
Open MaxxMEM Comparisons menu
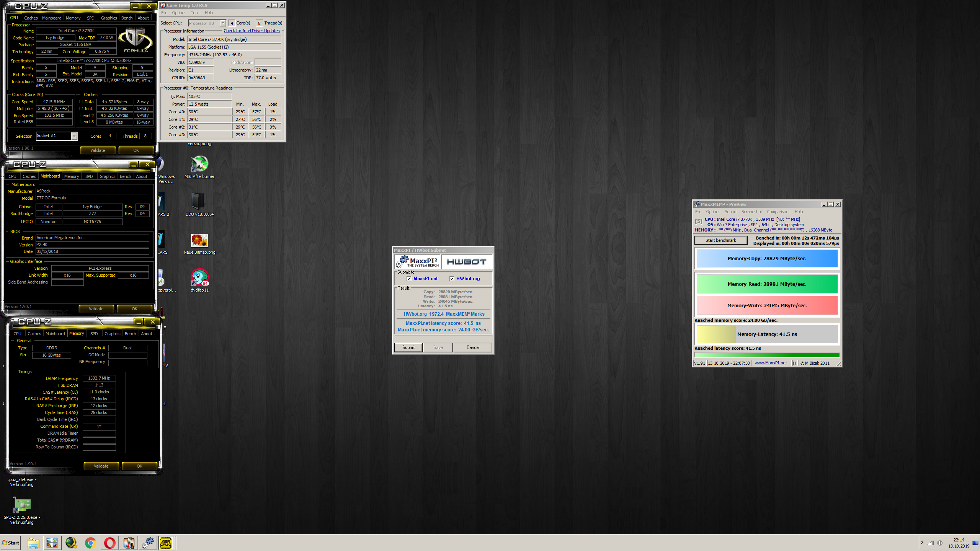(x=778, y=212)
